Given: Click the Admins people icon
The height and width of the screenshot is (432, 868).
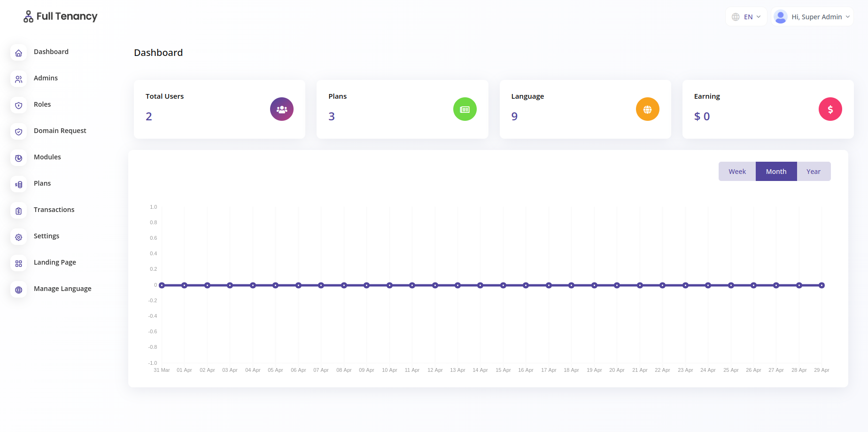Looking at the screenshot, I should click(x=18, y=79).
